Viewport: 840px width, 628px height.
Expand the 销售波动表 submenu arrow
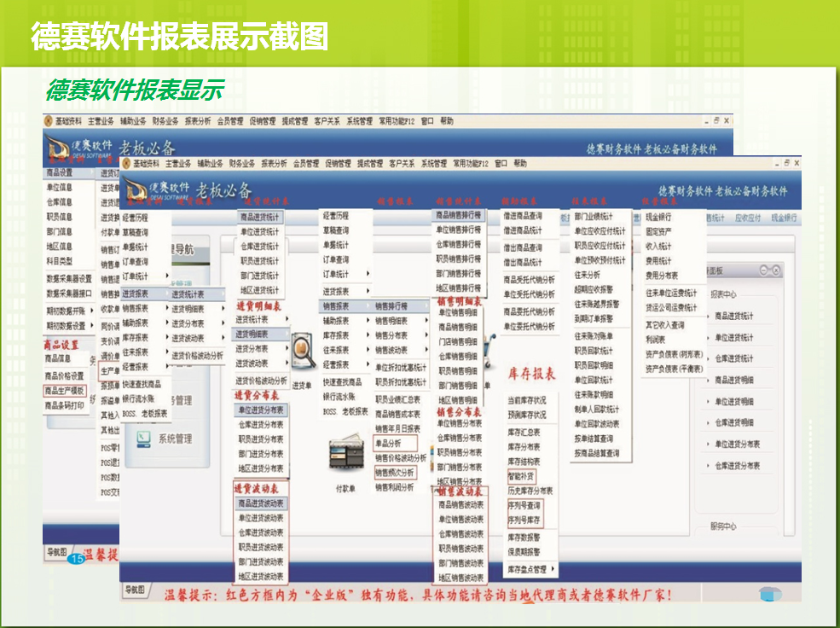426,349
